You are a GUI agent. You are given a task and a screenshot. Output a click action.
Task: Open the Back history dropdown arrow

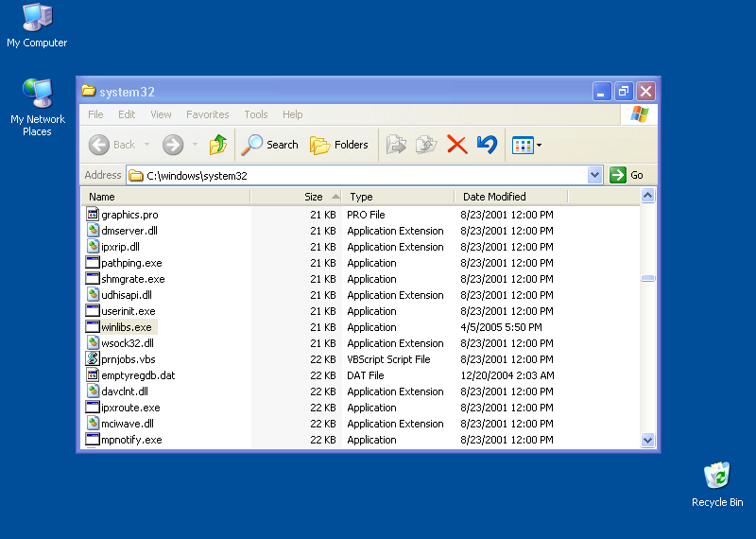147,145
